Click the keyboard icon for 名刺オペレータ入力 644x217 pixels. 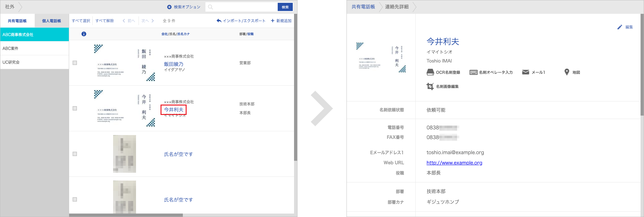[x=473, y=72]
